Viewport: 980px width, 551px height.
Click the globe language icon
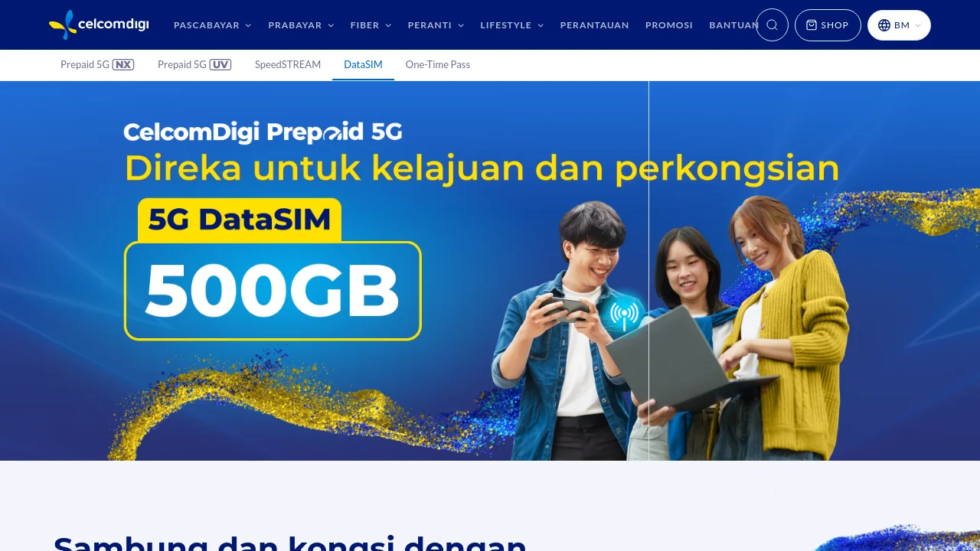884,25
